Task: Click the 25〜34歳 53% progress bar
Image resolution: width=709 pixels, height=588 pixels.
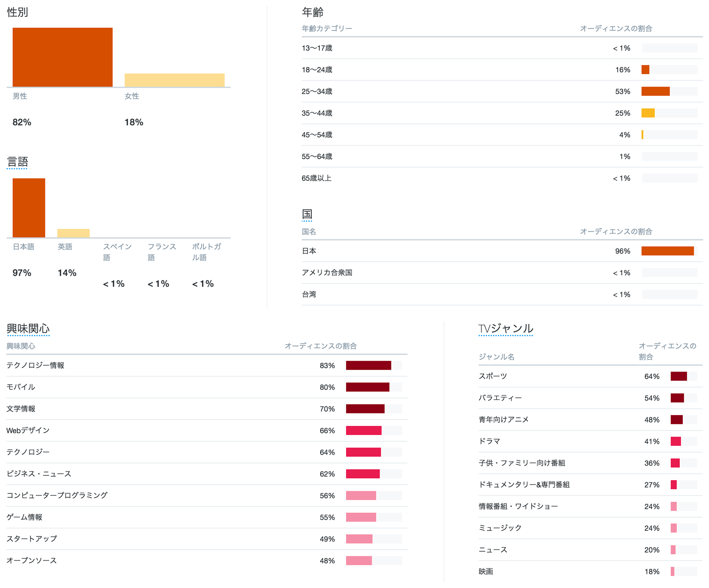Action: pos(655,91)
